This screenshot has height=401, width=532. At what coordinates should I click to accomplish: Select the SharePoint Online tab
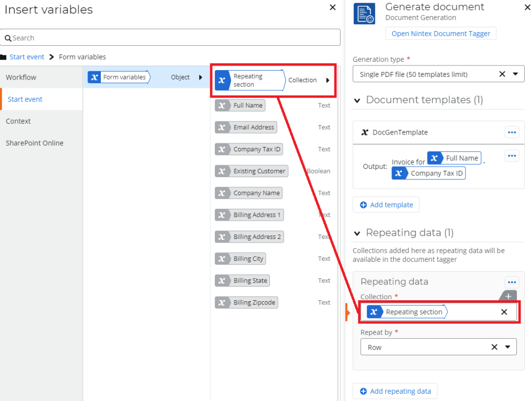click(35, 143)
